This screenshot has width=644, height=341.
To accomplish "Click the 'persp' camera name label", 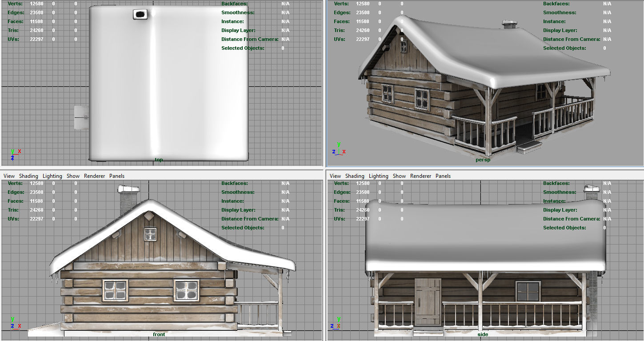I will (483, 160).
